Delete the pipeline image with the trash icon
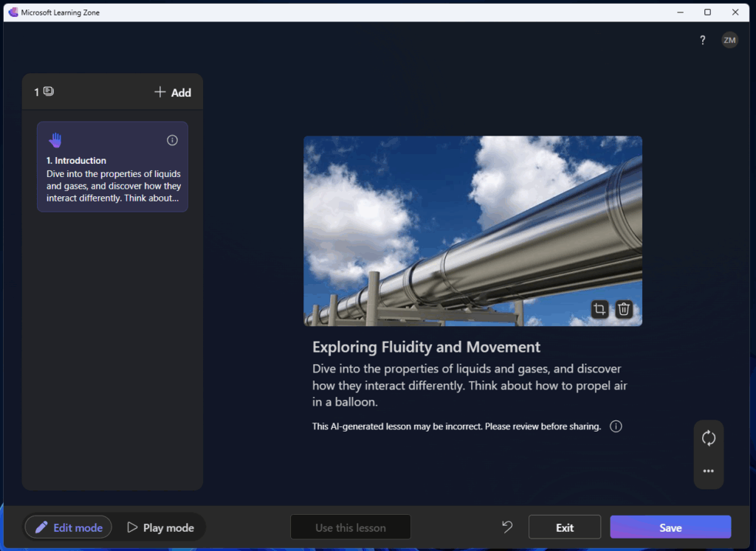 [x=623, y=309]
